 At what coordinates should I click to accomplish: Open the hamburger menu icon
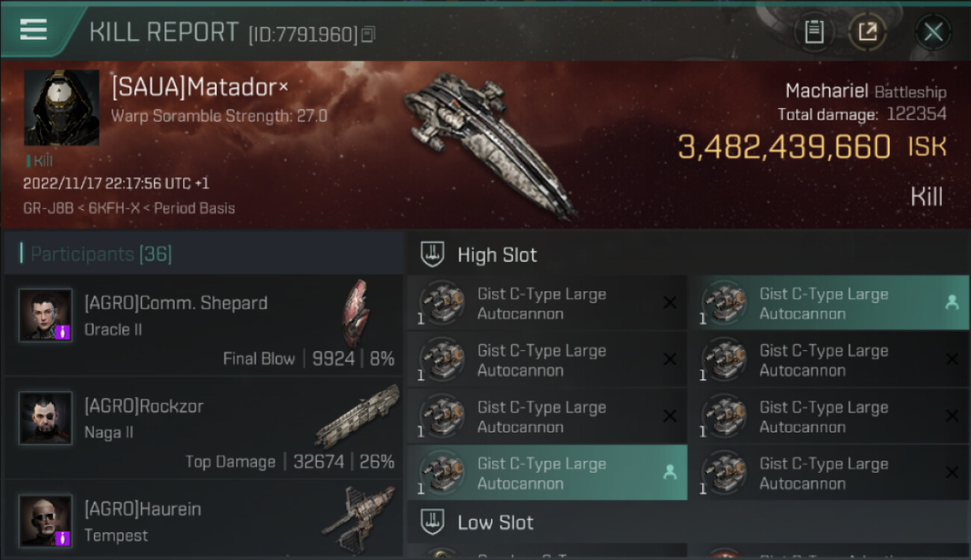coord(34,29)
